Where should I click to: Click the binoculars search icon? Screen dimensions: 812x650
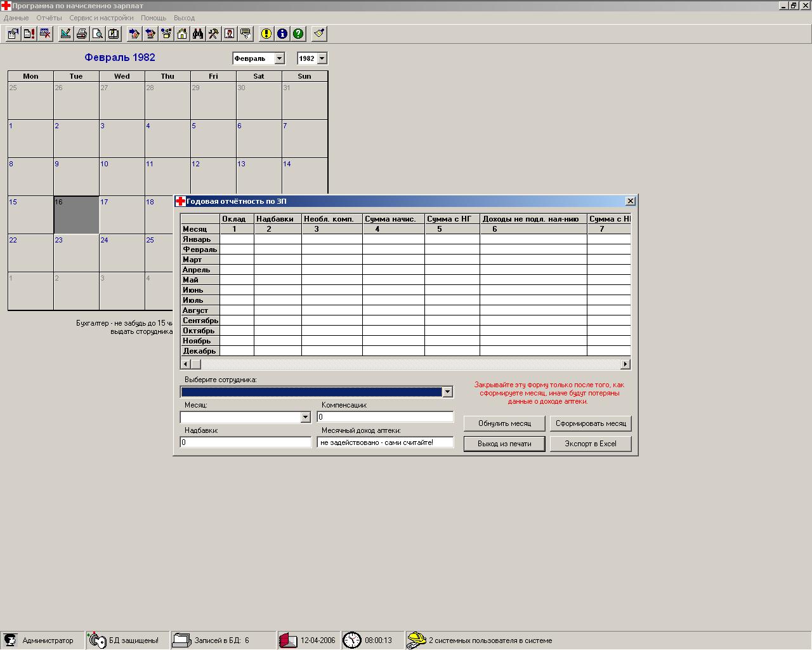click(198, 34)
